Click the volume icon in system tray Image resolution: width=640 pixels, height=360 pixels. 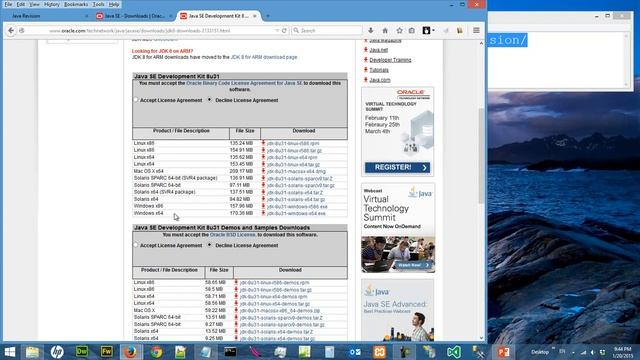pyautogui.click(x=593, y=352)
